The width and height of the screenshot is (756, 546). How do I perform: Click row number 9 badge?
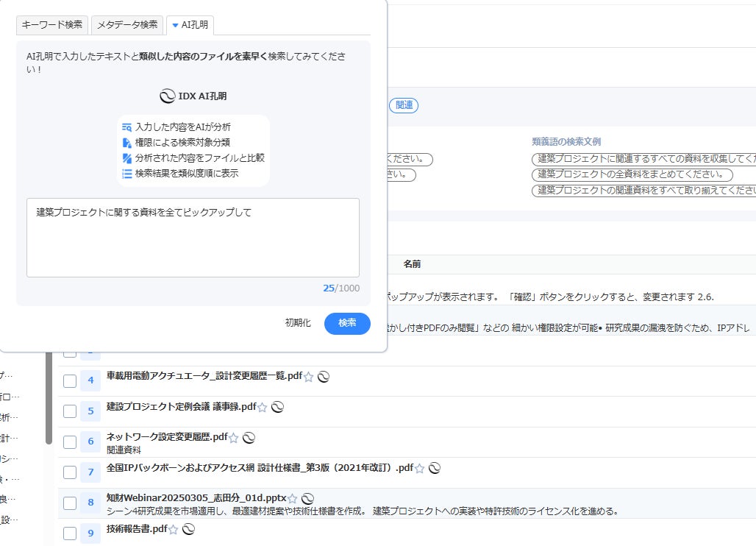tap(90, 533)
